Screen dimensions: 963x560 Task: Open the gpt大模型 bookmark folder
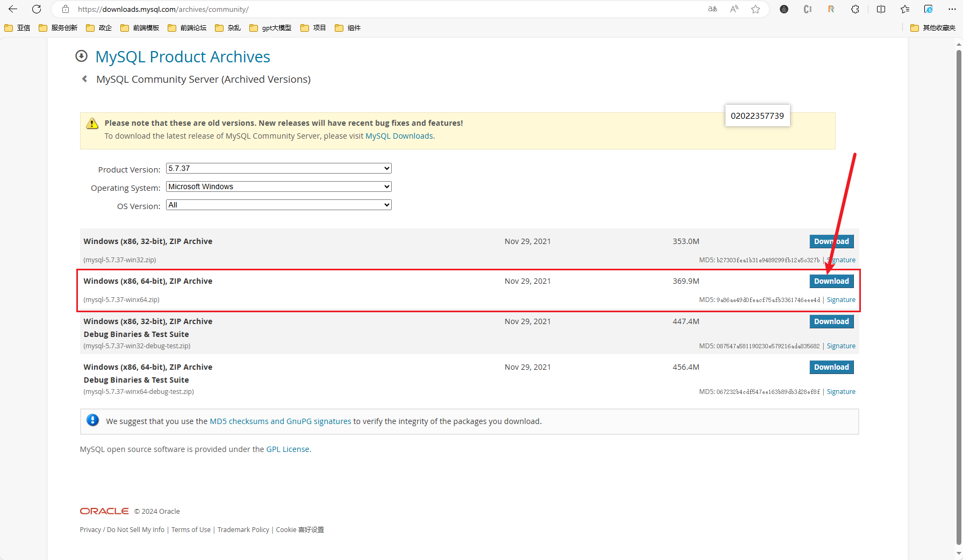click(270, 28)
